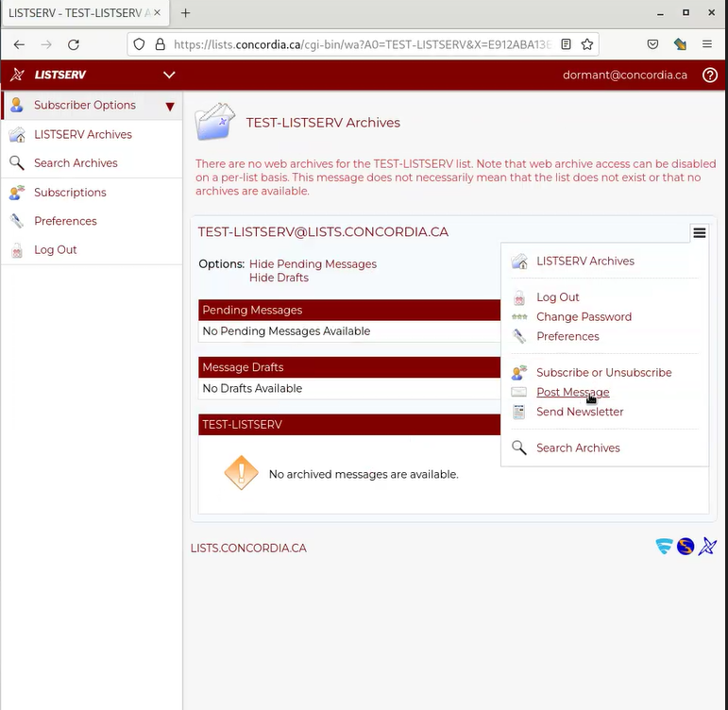The width and height of the screenshot is (728, 710).
Task: Click the L-Soft footer logo icon
Action: click(707, 546)
